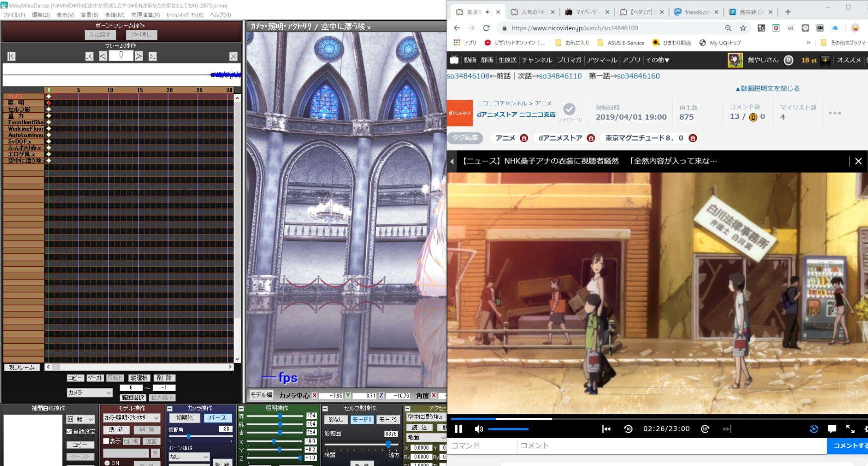Select 影なし self-shadow mode
The height and width of the screenshot is (466, 868).
(336, 420)
